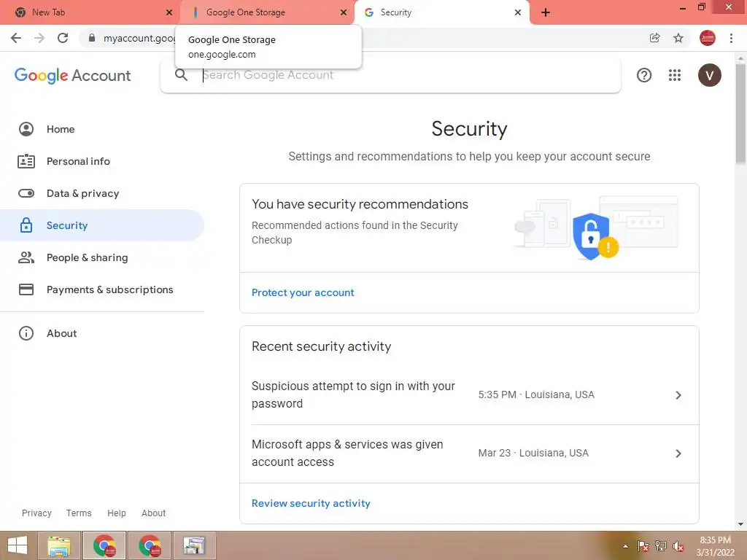
Task: Click Review security activity link
Action: coord(311,503)
